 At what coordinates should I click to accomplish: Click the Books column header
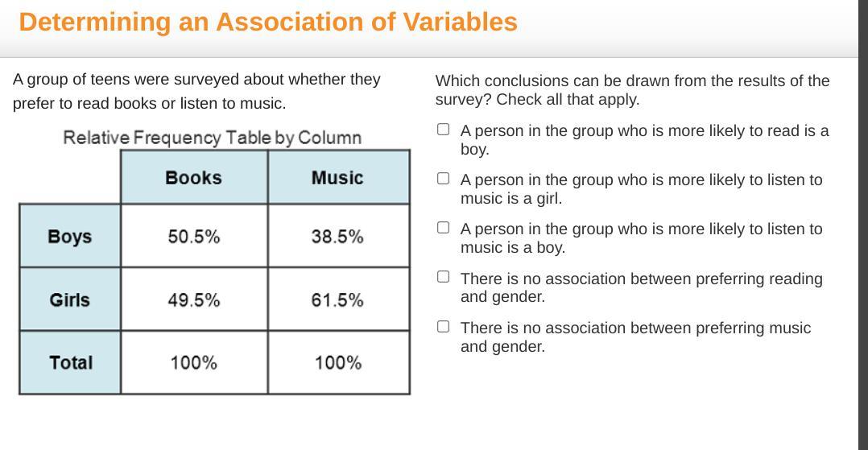coord(193,177)
